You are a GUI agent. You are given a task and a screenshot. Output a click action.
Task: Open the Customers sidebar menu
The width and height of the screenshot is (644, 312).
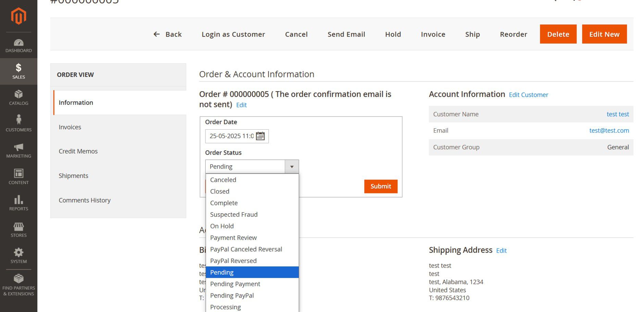[x=18, y=123]
